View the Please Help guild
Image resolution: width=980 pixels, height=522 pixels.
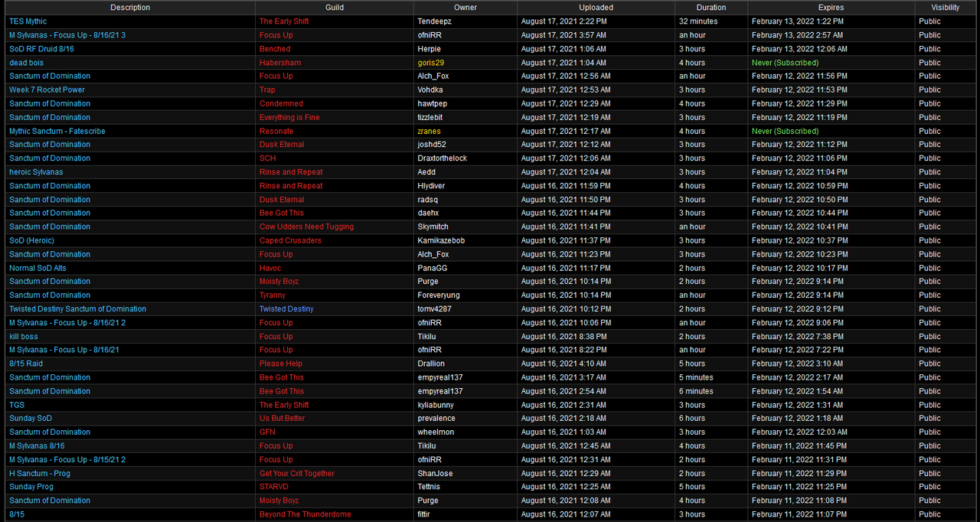[x=281, y=364]
